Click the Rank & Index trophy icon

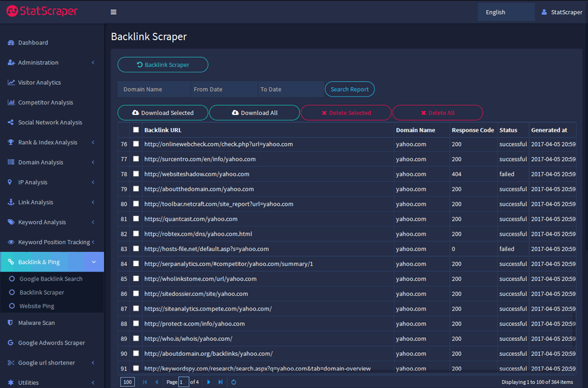(11, 142)
